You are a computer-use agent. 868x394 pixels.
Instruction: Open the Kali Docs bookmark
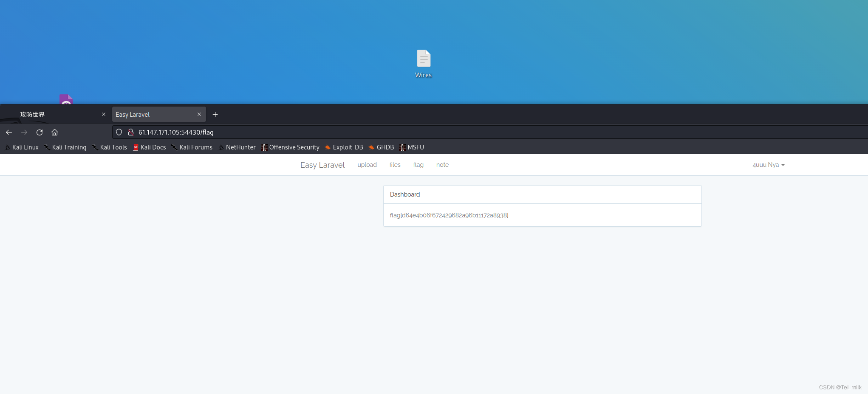pyautogui.click(x=149, y=147)
